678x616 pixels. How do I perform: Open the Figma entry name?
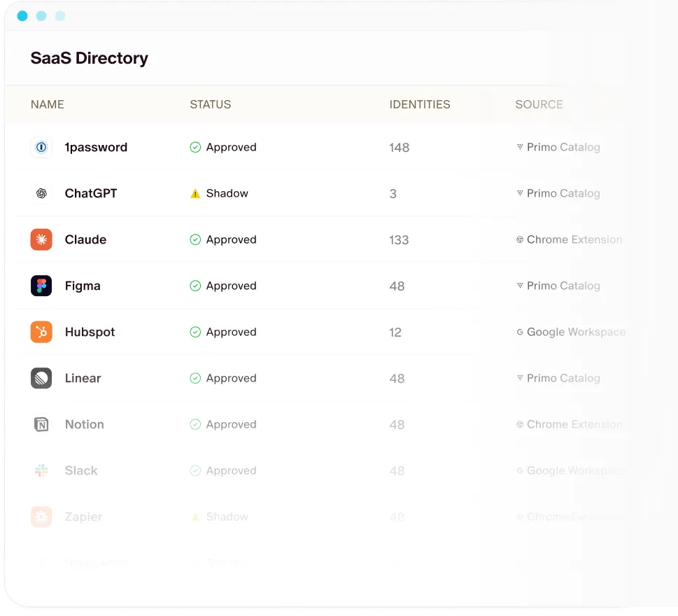tap(83, 286)
